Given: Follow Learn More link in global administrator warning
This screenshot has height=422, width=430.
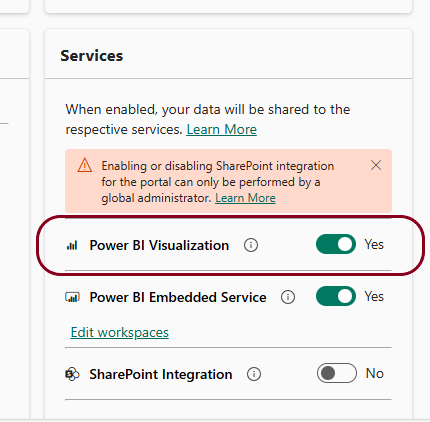Looking at the screenshot, I should click(245, 198).
